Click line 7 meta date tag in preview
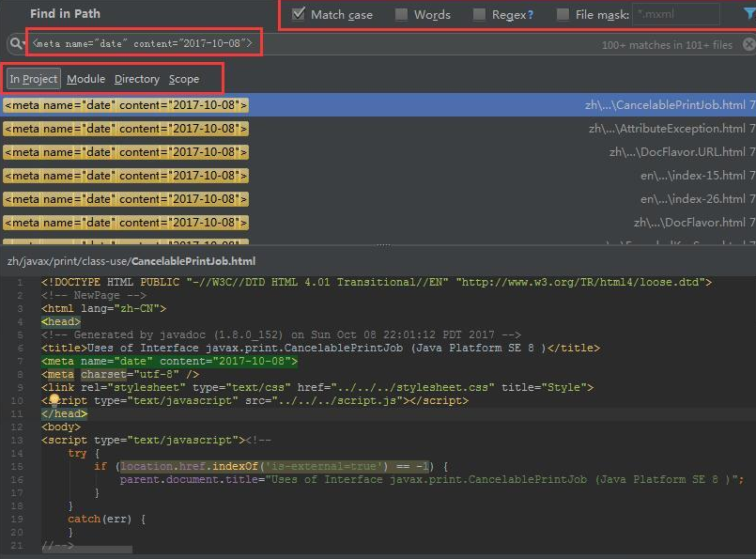756x559 pixels. point(169,361)
